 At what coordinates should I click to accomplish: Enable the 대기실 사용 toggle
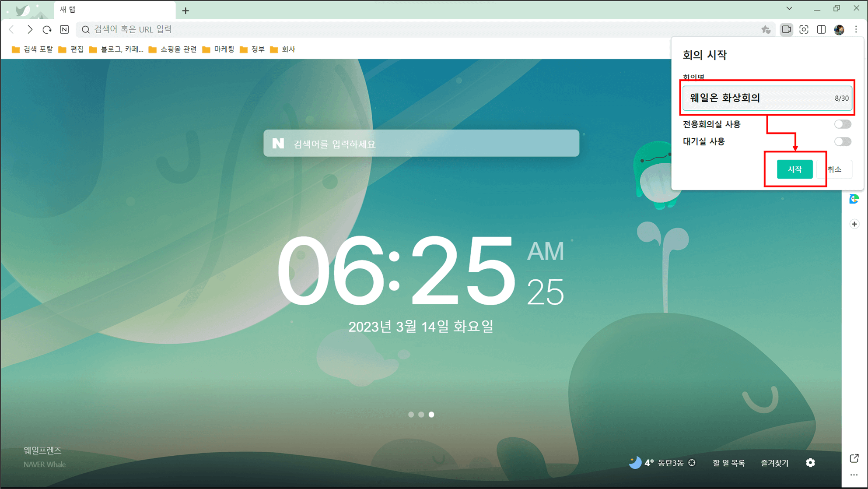842,141
